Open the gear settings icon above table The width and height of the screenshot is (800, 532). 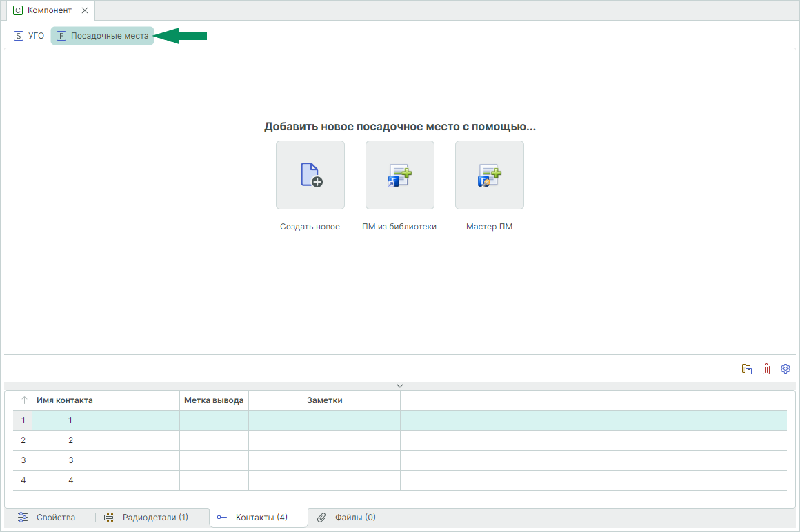tap(786, 369)
